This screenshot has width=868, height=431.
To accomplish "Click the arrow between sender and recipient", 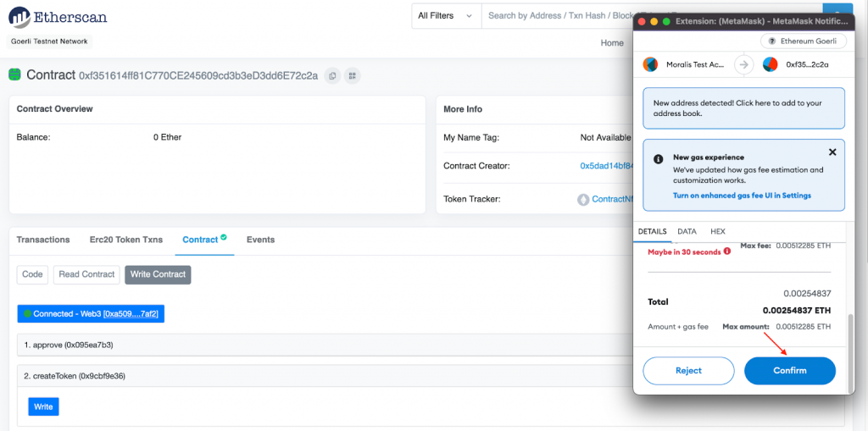I will 744,64.
